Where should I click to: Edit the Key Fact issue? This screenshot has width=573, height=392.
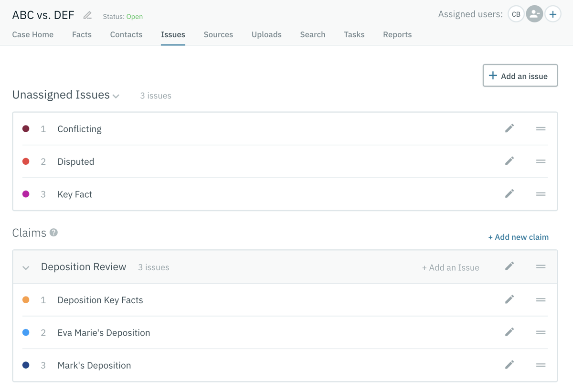click(509, 194)
